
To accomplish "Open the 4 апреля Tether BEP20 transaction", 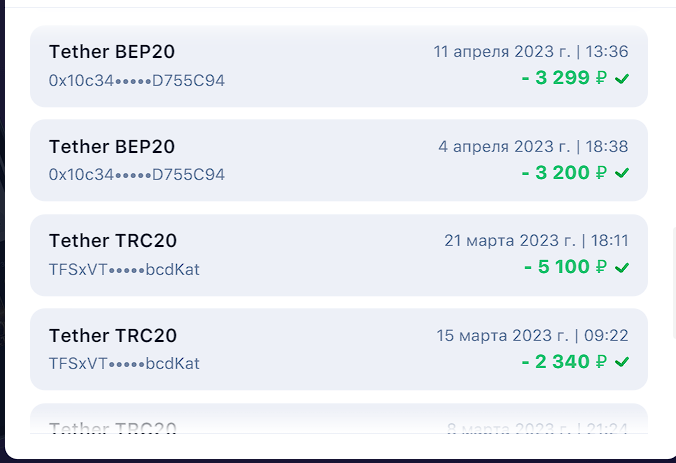I will coord(339,160).
